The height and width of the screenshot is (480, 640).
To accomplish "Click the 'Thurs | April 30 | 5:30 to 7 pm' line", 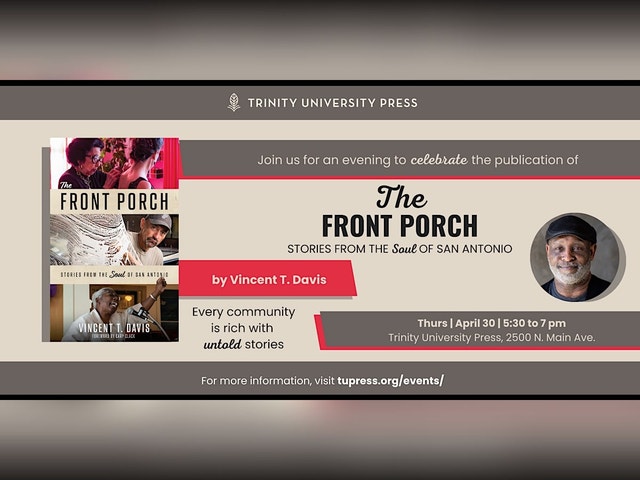I will 491,323.
